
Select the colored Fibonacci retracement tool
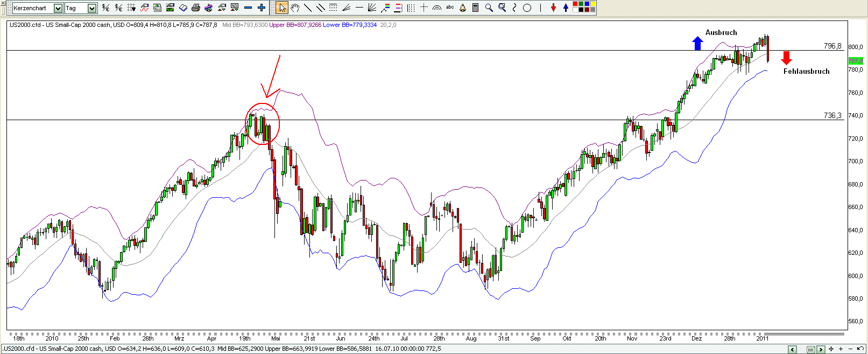pos(386,8)
